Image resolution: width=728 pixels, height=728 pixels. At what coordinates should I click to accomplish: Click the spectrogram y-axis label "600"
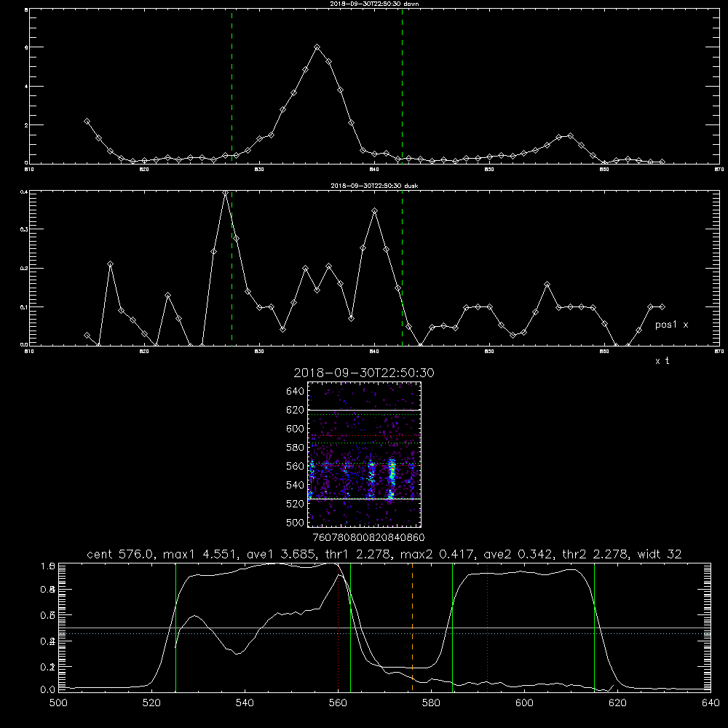point(296,429)
